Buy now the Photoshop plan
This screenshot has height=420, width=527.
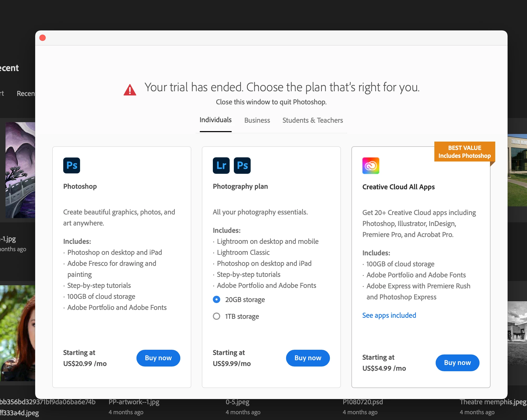[x=158, y=358]
